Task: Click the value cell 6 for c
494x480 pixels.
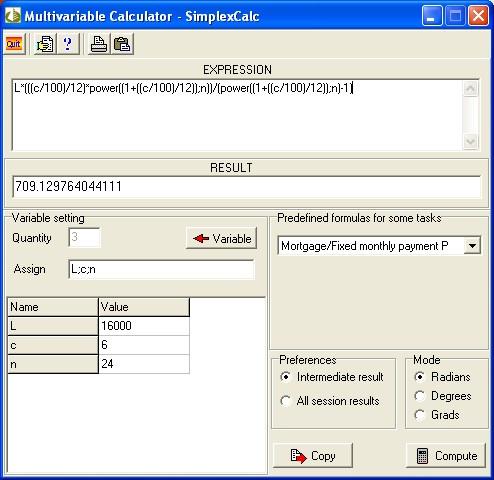Action: [x=144, y=345]
